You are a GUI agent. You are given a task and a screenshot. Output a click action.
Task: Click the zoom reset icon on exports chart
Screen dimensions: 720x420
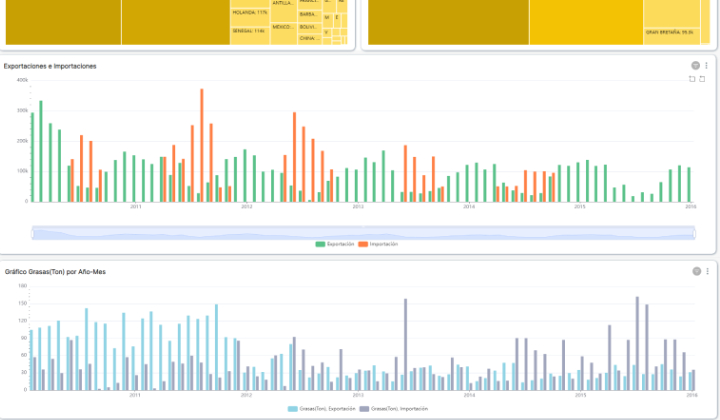click(x=691, y=78)
